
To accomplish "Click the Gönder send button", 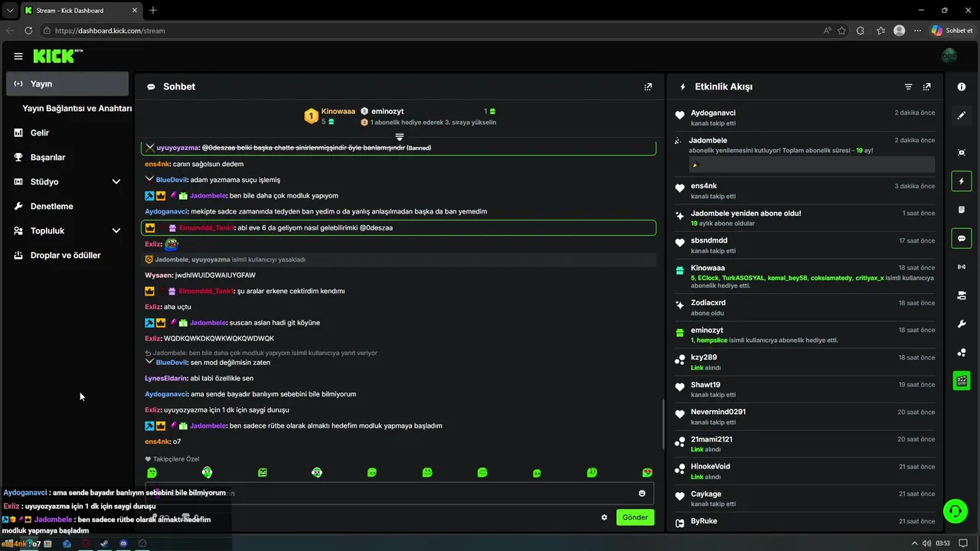I will (635, 517).
